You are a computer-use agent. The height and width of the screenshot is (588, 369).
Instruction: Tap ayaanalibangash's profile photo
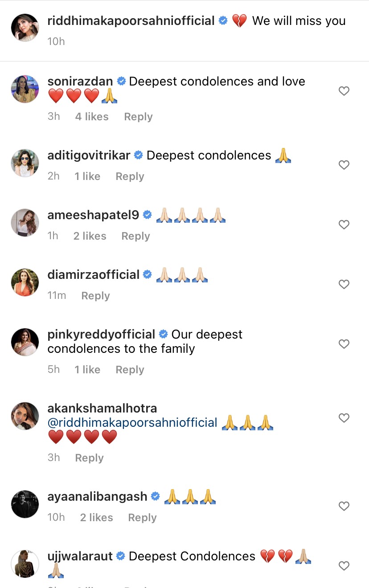coord(25,504)
